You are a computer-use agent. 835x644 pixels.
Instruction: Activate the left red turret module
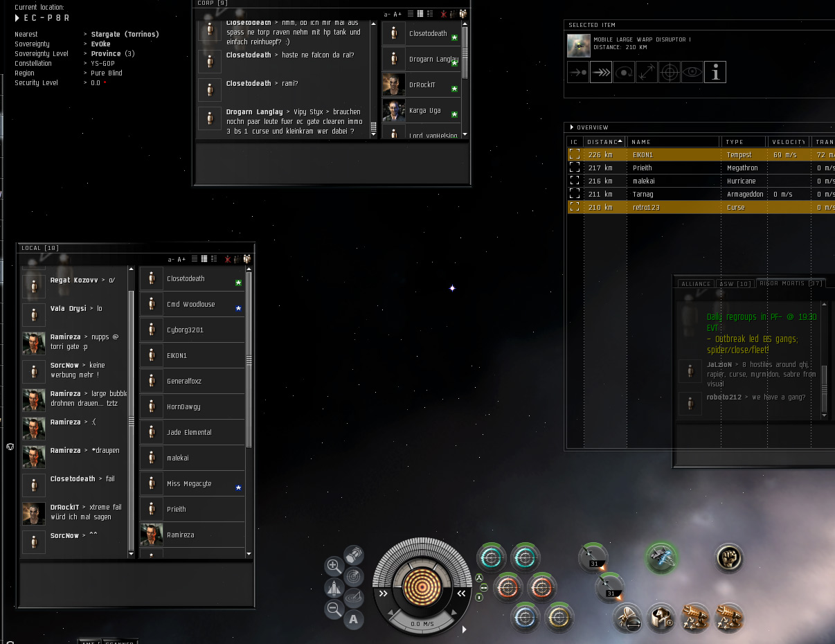[x=508, y=587]
